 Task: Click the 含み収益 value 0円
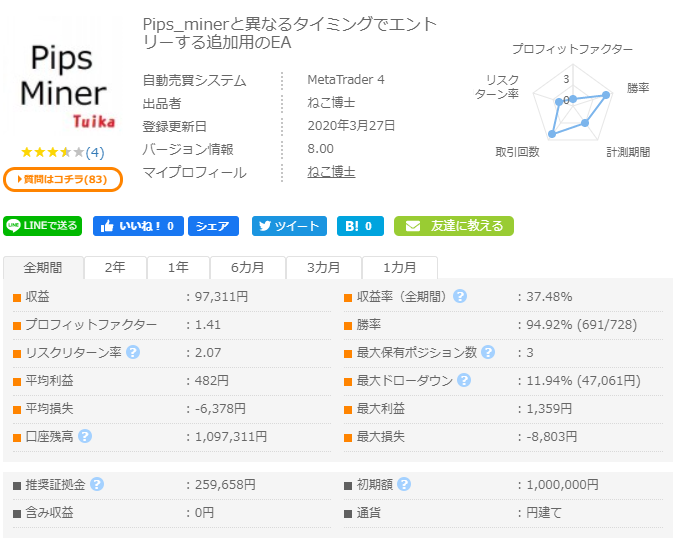click(204, 513)
